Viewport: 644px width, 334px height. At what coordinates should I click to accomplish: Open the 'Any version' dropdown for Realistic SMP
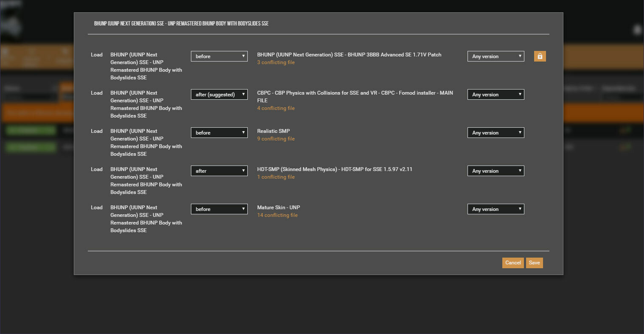tap(496, 132)
